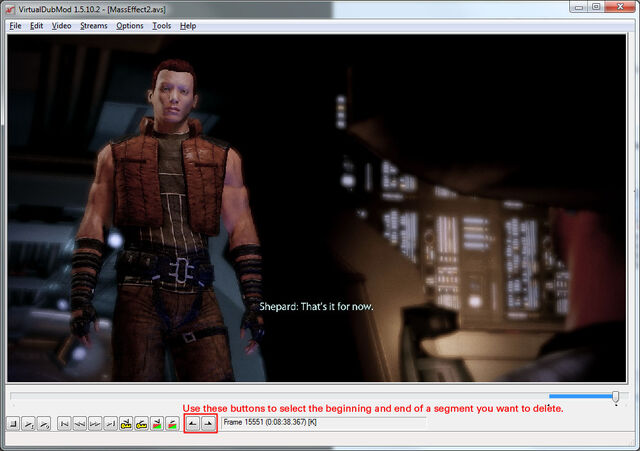Step backward one frame
640x451 pixels.
tap(80, 424)
